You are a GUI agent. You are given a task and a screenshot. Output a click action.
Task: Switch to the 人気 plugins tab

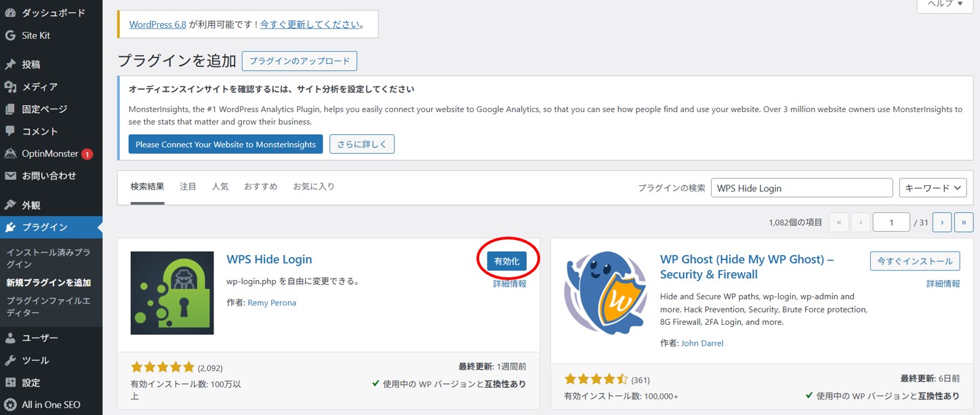(220, 186)
